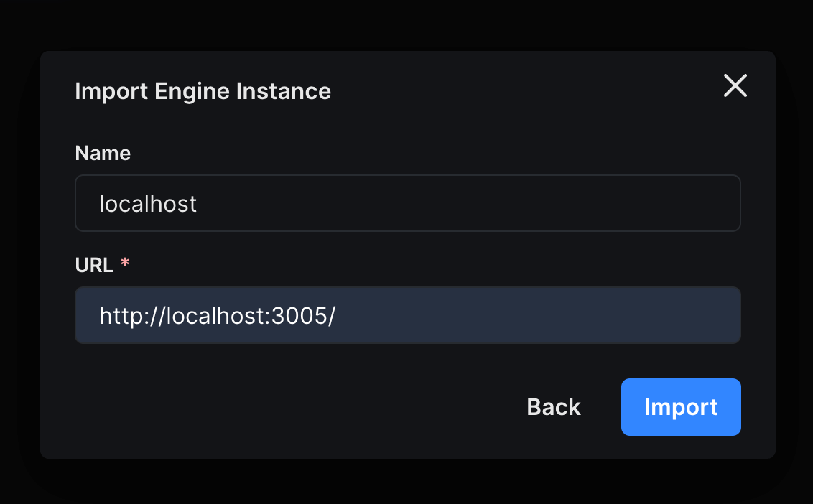Click the Import Engine Instance title

(203, 90)
